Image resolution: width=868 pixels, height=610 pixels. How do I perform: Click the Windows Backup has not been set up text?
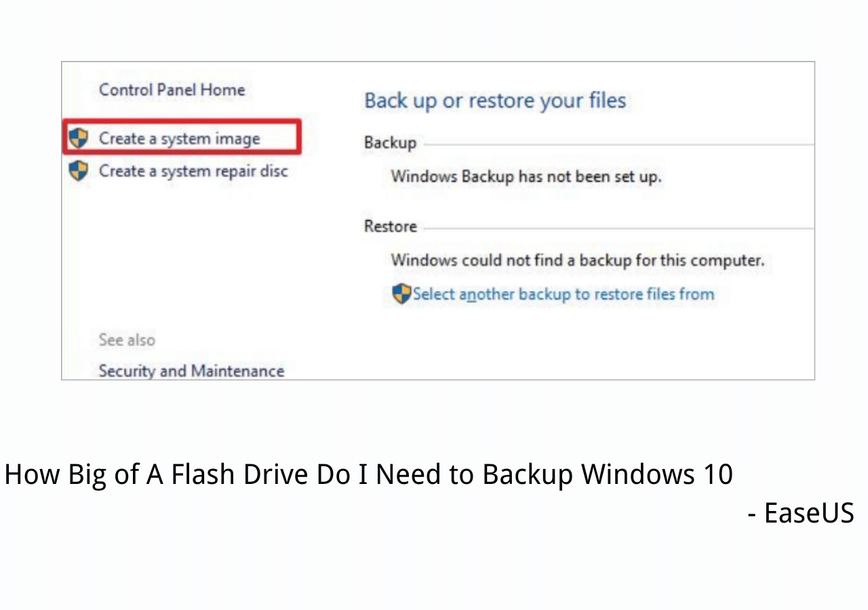point(526,177)
